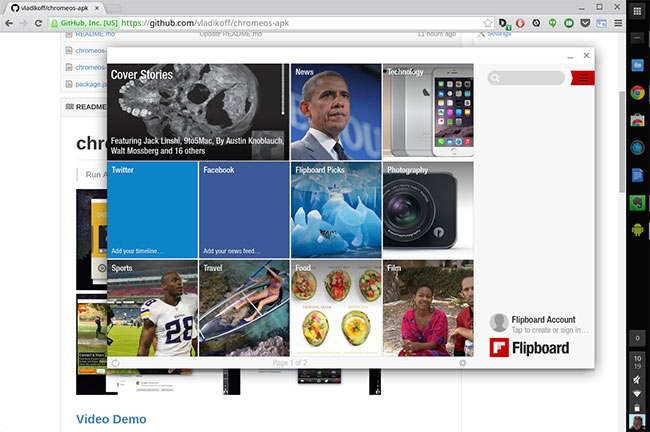Image resolution: width=650 pixels, height=432 pixels.
Task: Select the vladikoff/chromeos-apk tab
Action: tap(53, 8)
